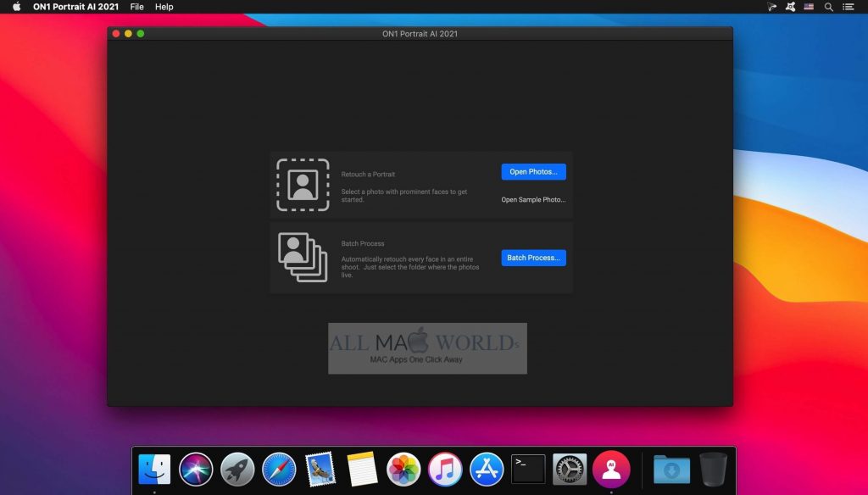Open the App Store in dock
The width and height of the screenshot is (868, 495).
487,469
